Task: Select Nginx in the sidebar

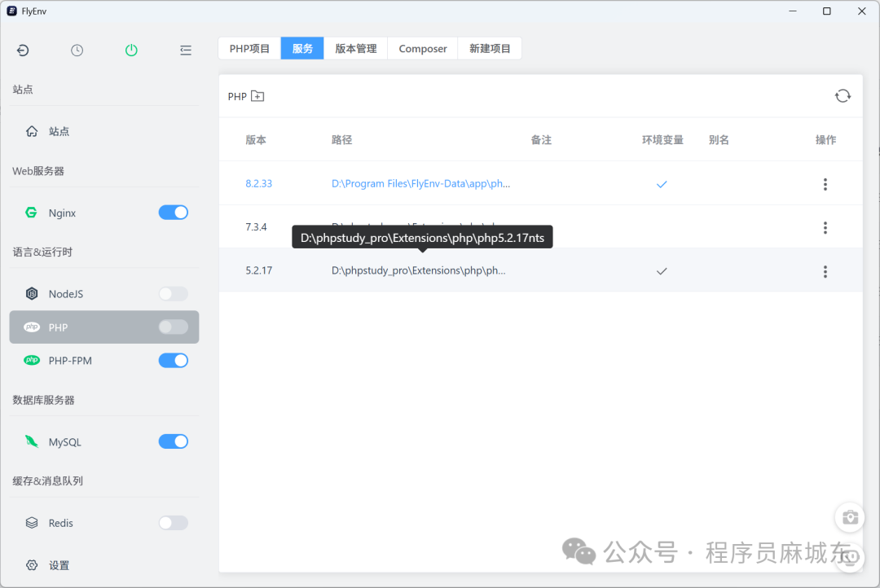Action: click(x=104, y=213)
